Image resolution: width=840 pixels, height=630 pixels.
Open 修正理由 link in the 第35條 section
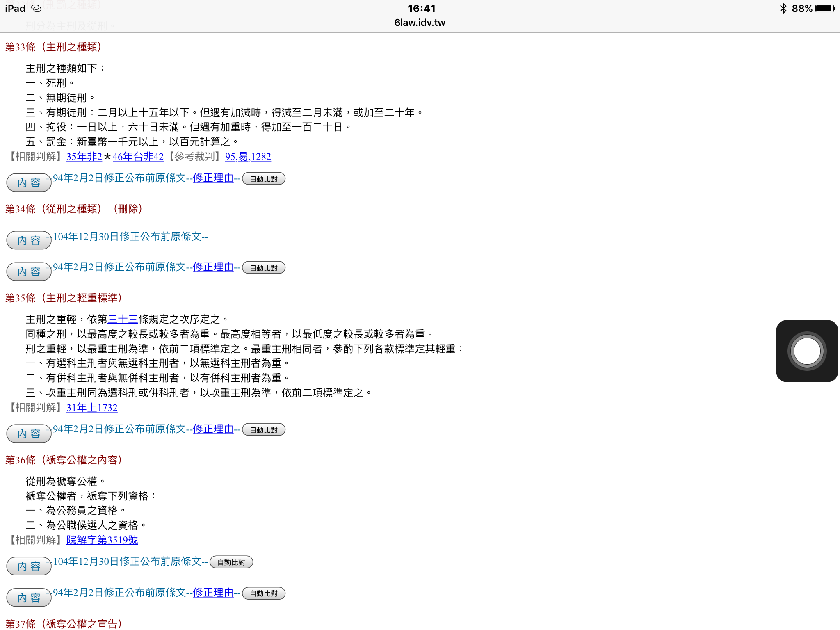213,429
